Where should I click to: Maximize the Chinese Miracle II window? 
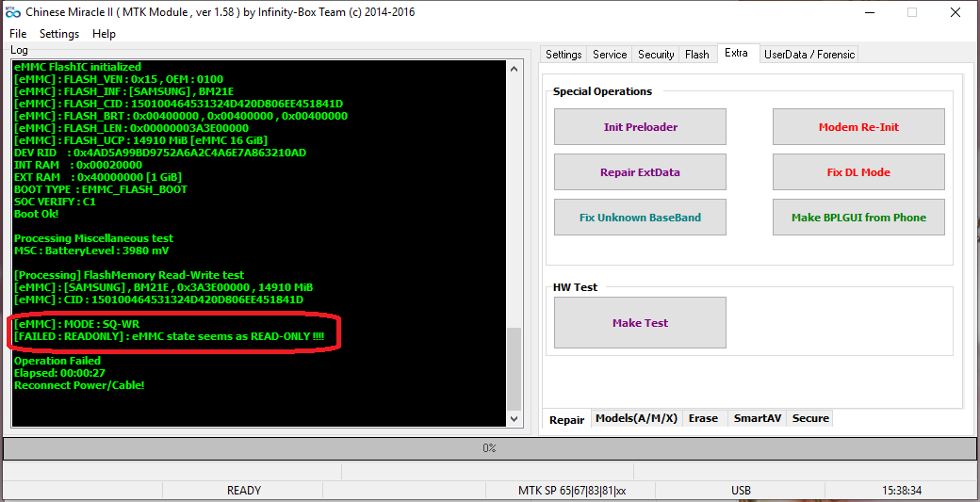[912, 12]
